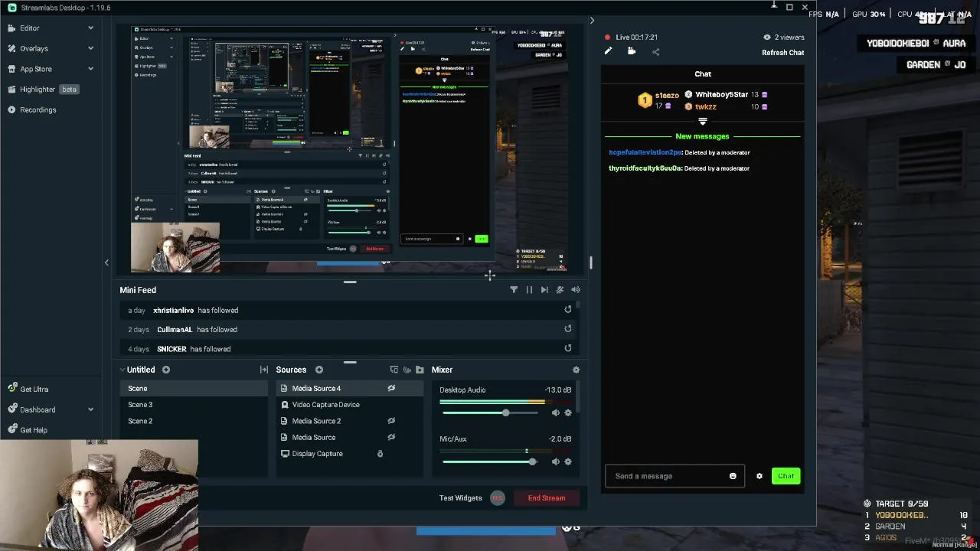Click the Get Ultra link
This screenshot has height=551, width=980.
34,389
